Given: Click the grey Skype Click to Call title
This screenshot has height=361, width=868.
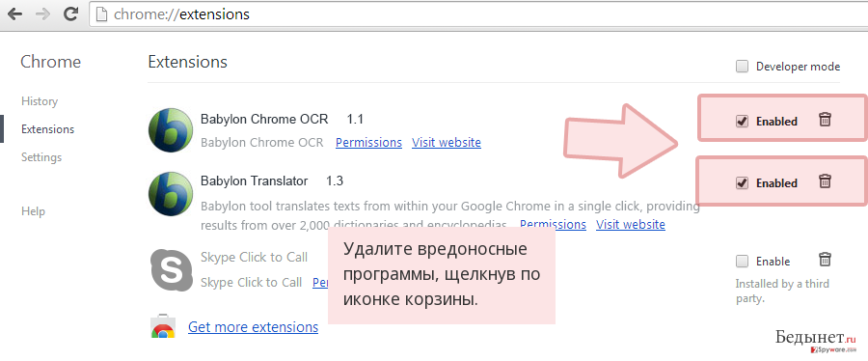Looking at the screenshot, I should (254, 258).
